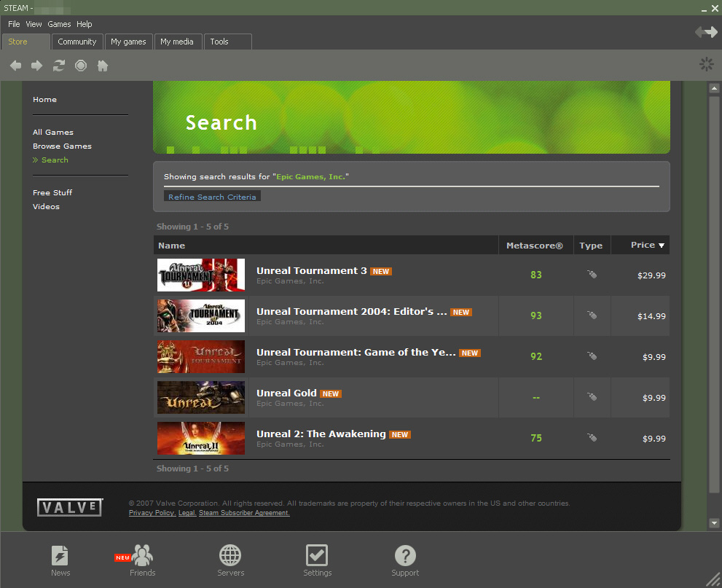Open All Games in sidebar
Viewport: 722px width, 588px height.
(x=53, y=132)
